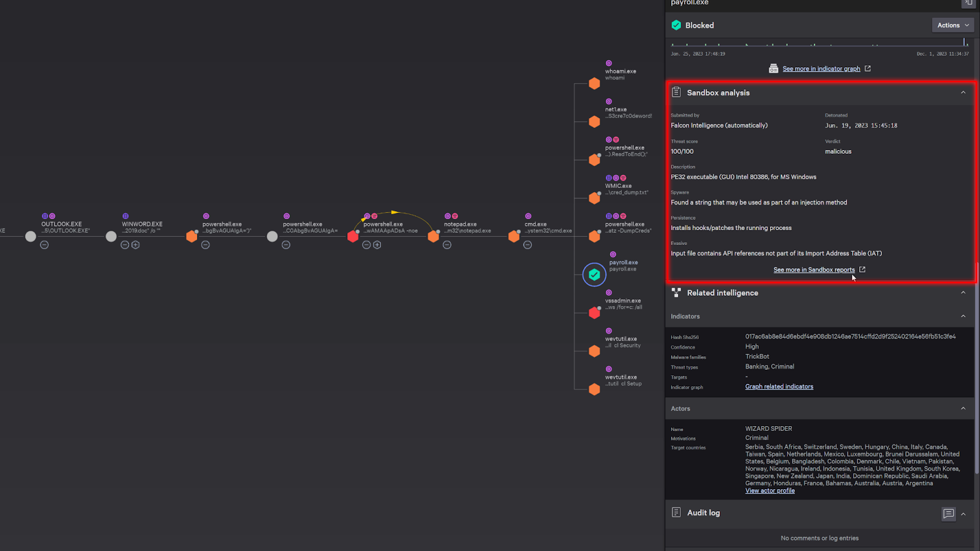
Task: Select the powershell.exe DumpCreds node
Action: (x=594, y=236)
